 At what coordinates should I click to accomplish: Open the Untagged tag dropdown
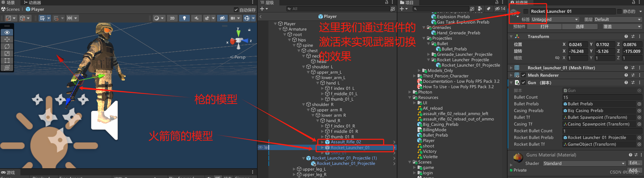pos(555,20)
